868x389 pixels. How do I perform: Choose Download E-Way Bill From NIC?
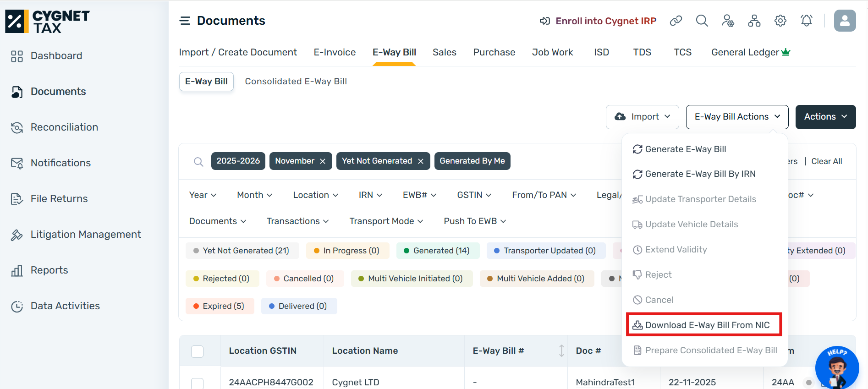click(703, 325)
